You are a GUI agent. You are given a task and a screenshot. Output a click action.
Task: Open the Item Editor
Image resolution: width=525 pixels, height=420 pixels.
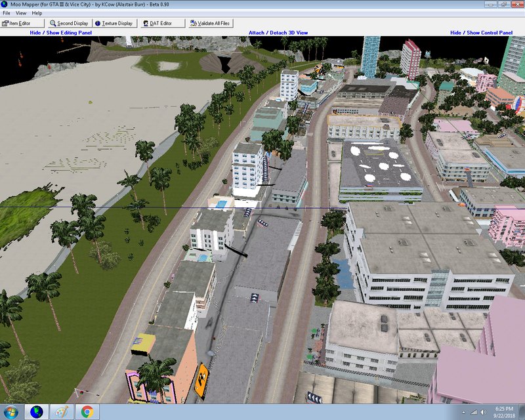[x=22, y=23]
